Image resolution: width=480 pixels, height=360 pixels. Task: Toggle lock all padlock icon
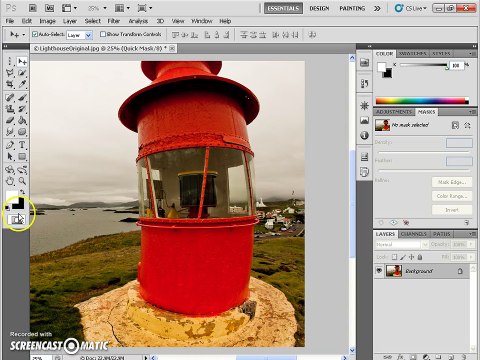(x=420, y=257)
